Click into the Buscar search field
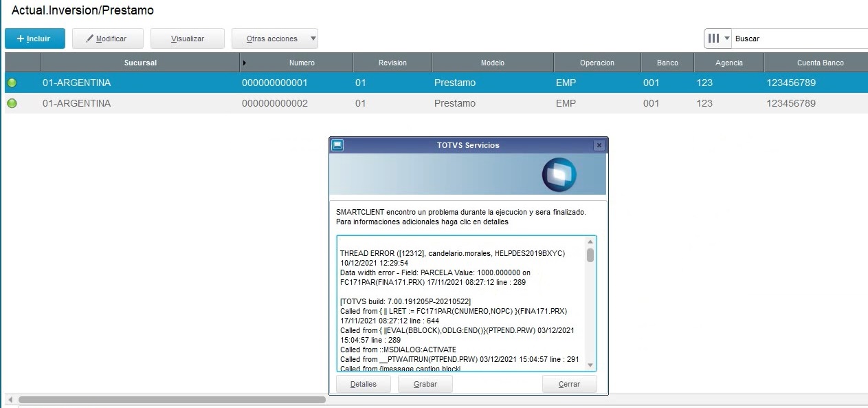The image size is (868, 408). 800,39
